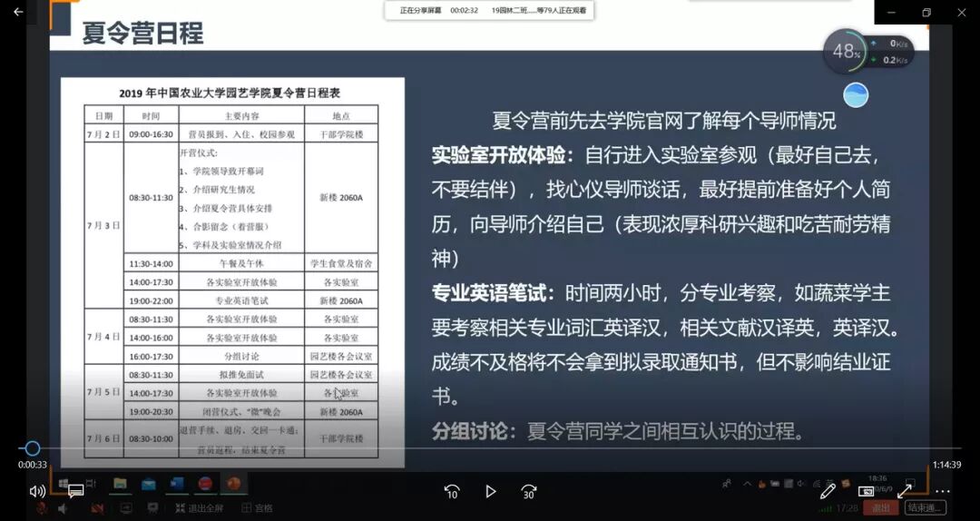Click the 19:00-22:00 time cell
Screen dimensions: 980x521
point(151,300)
